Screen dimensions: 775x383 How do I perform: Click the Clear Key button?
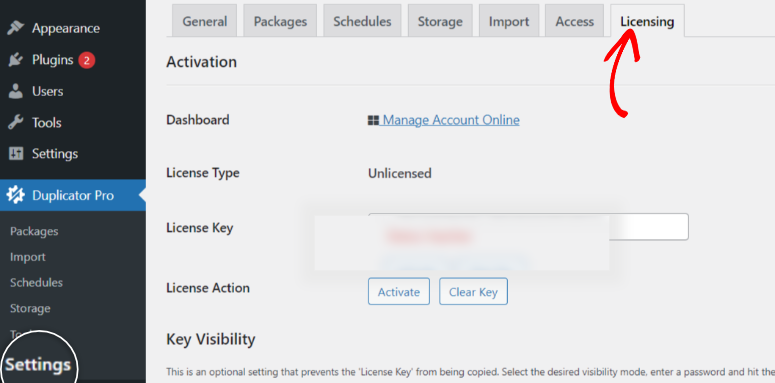(474, 292)
